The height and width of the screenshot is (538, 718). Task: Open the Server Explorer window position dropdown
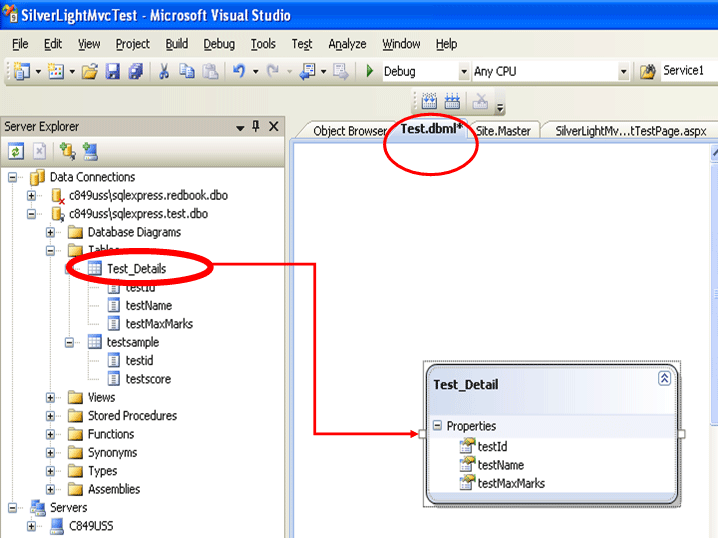point(240,128)
